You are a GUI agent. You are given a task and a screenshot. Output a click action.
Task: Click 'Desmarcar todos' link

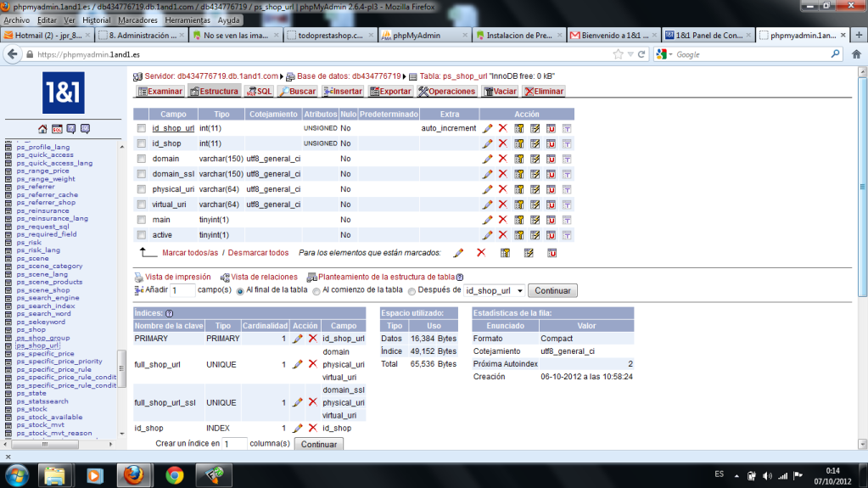pyautogui.click(x=258, y=253)
